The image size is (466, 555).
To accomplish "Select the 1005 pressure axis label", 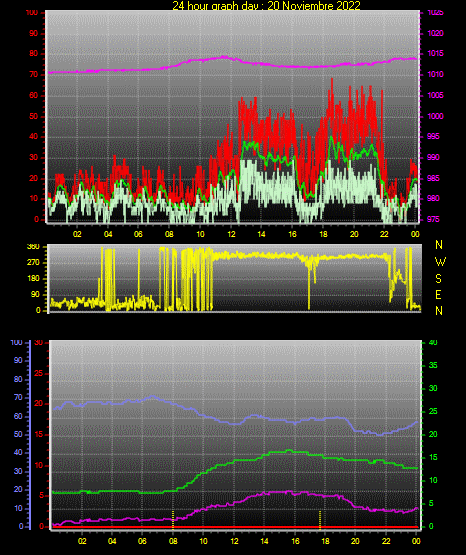I will tap(435, 95).
